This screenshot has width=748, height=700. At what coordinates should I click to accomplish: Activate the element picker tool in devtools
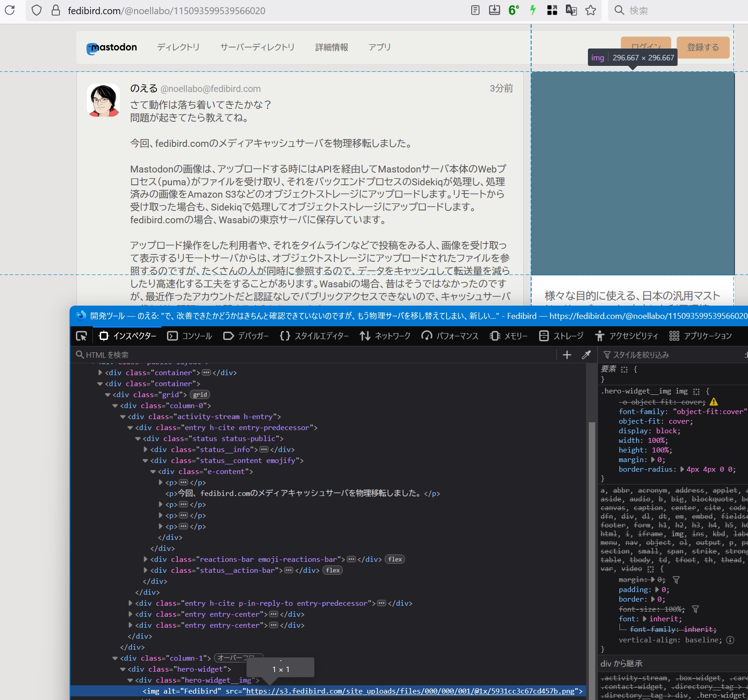81,336
